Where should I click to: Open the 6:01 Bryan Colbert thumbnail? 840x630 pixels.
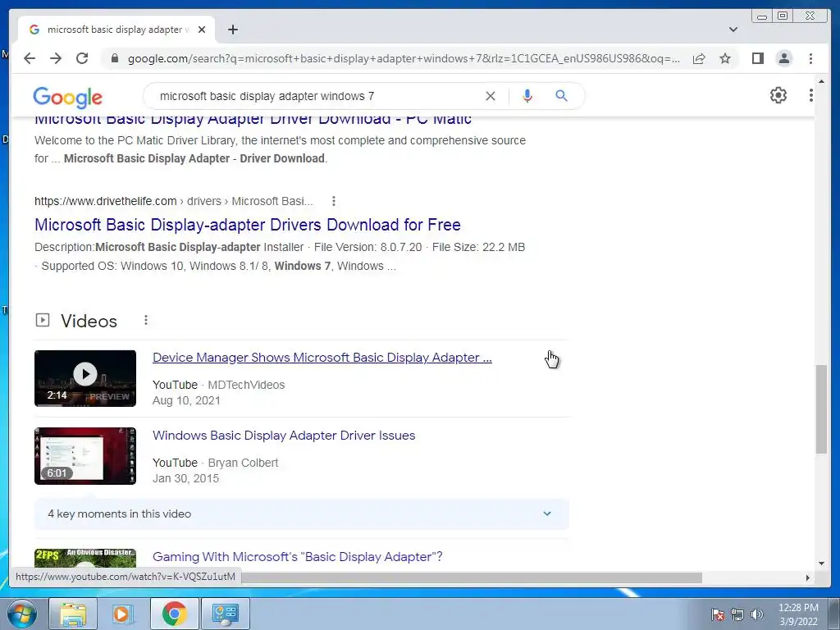85,456
